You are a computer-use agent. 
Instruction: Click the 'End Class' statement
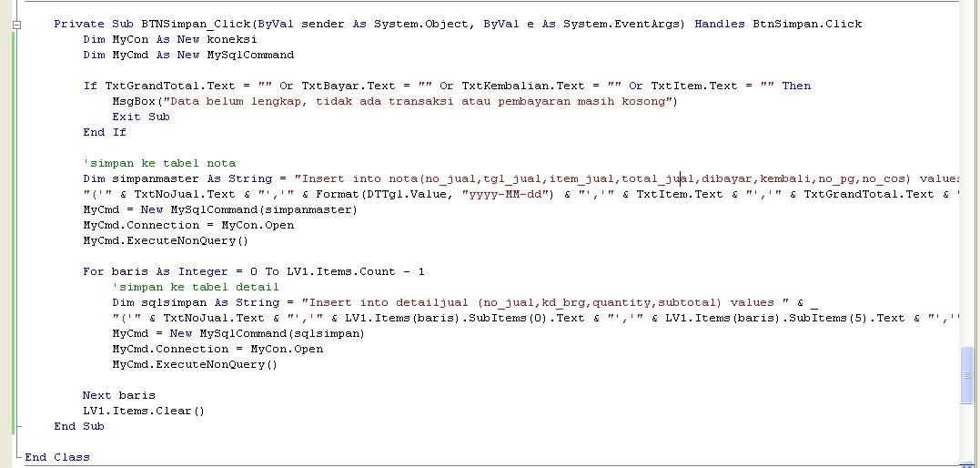(x=57, y=457)
